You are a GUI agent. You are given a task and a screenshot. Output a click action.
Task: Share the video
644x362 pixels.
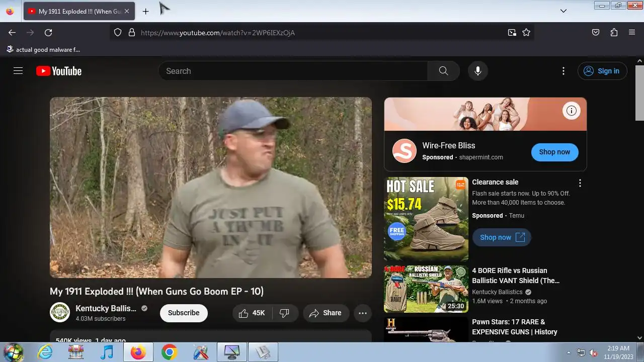[326, 313]
